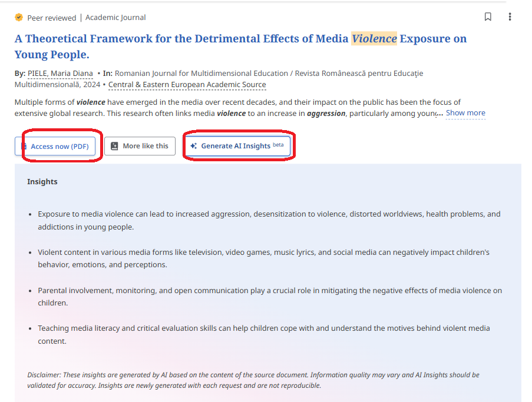Click the Peer reviewed text label
Image resolution: width=532 pixels, height=402 pixels.
52,18
